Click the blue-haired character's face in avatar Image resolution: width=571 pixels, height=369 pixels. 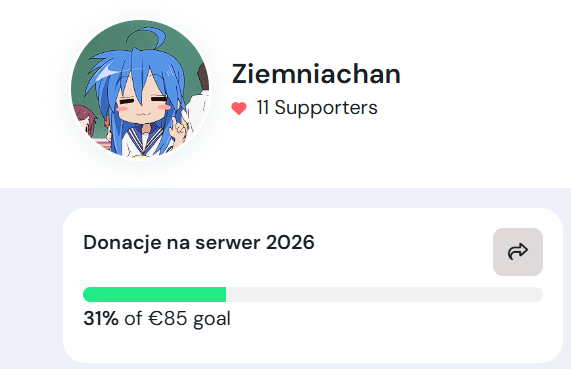(x=144, y=104)
